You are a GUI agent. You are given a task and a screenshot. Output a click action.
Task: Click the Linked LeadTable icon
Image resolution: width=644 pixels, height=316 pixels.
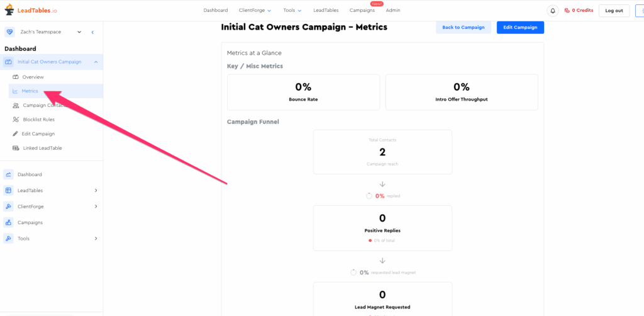pos(16,149)
